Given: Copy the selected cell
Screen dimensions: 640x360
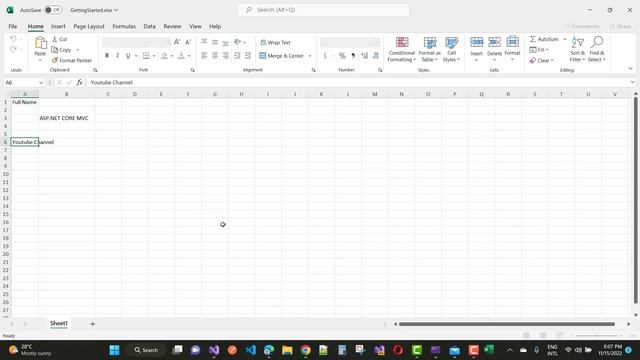Looking at the screenshot, I should (62, 50).
